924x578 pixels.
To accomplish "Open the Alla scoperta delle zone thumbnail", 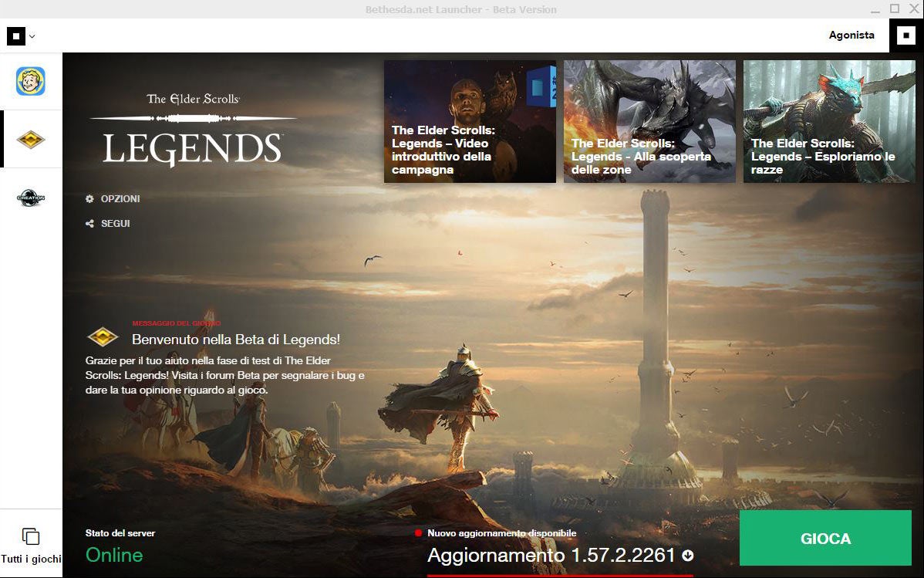I will tap(649, 121).
